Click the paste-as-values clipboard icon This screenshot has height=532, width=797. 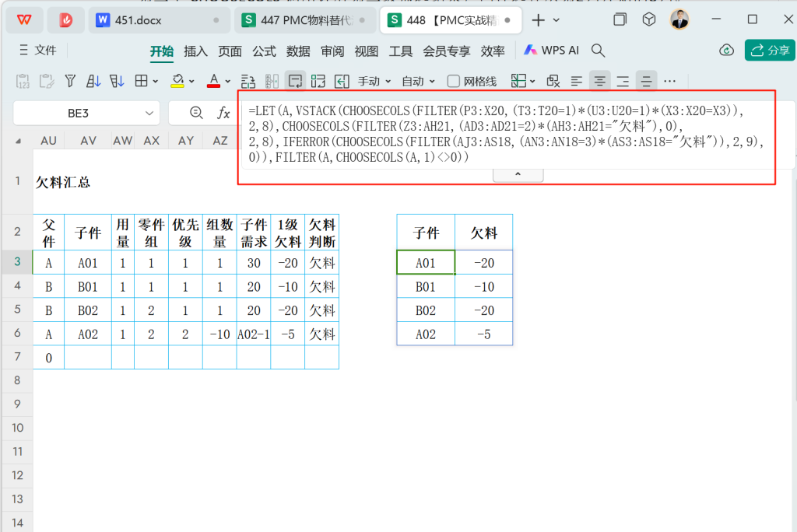(23, 82)
